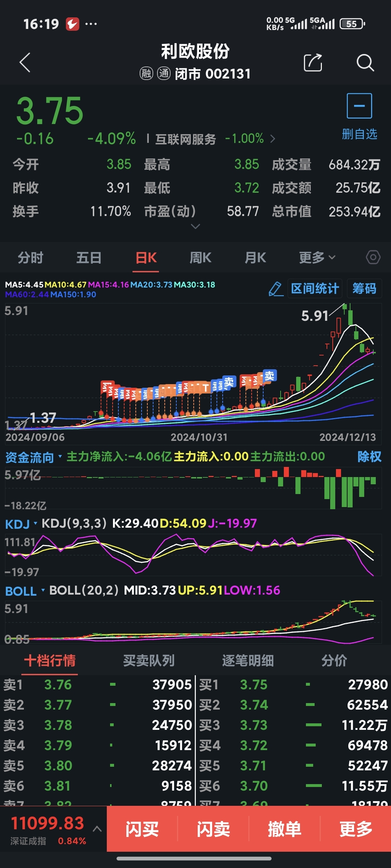
Task: Tap the 卖1 price 3.76 row
Action: pos(97,685)
